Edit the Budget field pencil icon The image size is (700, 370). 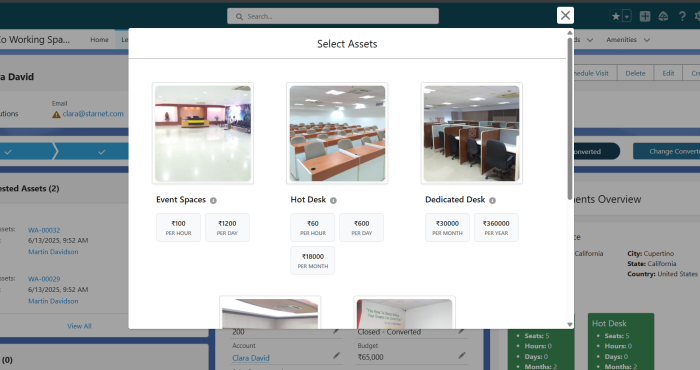(462, 356)
